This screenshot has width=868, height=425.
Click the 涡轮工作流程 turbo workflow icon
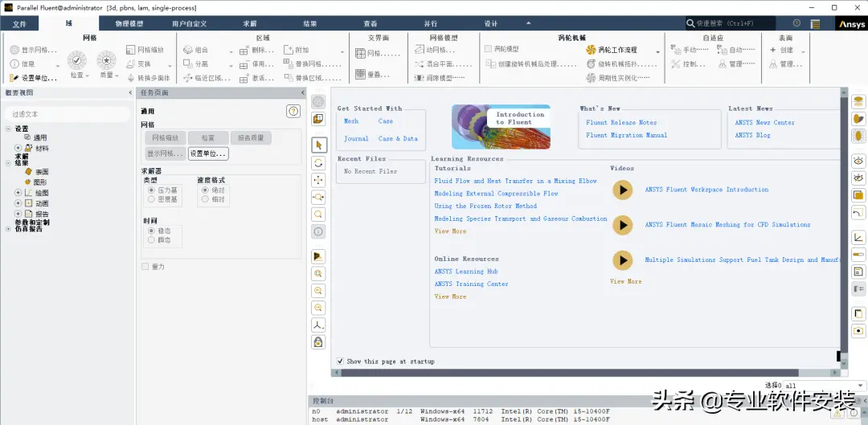pos(591,50)
